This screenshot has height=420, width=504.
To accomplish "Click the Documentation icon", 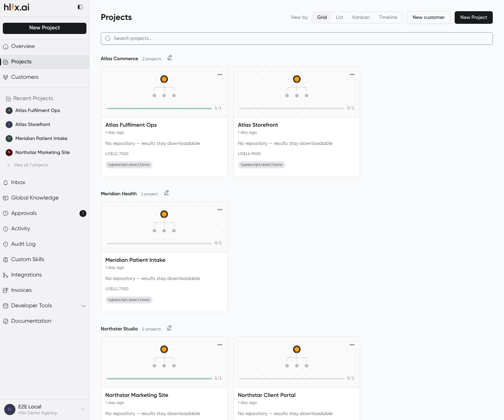I will pos(6,321).
